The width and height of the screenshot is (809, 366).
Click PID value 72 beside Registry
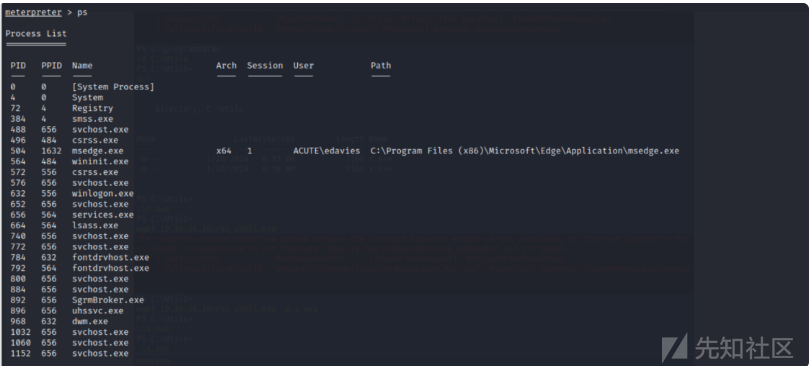coord(15,108)
